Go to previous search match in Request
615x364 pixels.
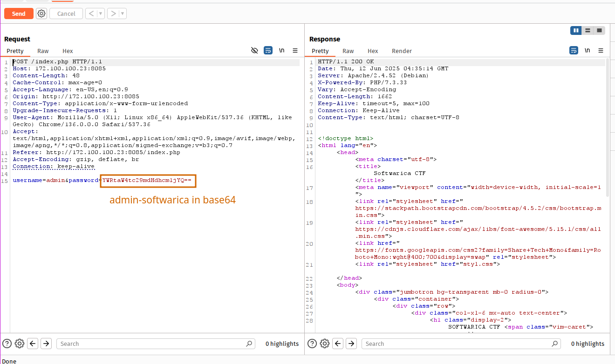33,344
